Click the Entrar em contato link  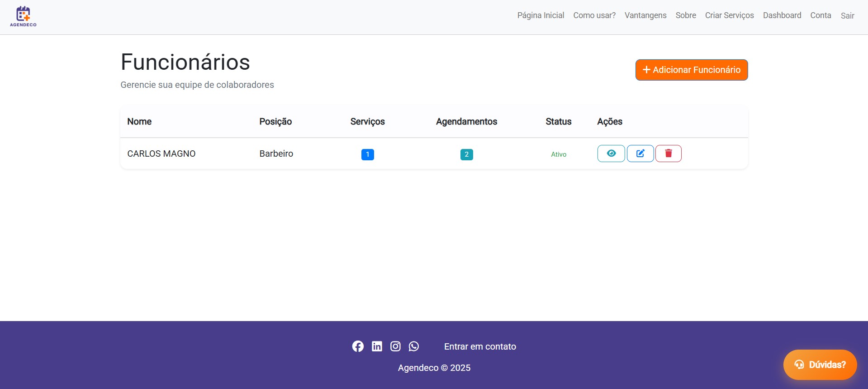[480, 346]
